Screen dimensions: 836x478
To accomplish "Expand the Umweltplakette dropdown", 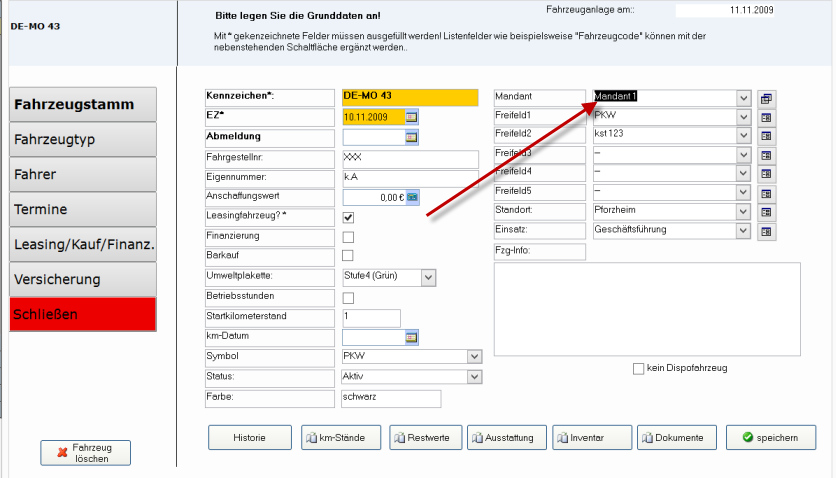I will 428,278.
